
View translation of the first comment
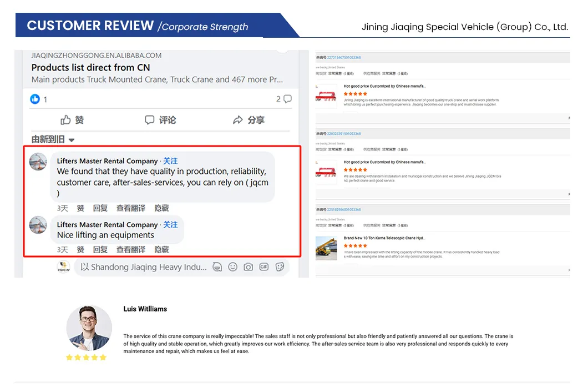click(131, 208)
